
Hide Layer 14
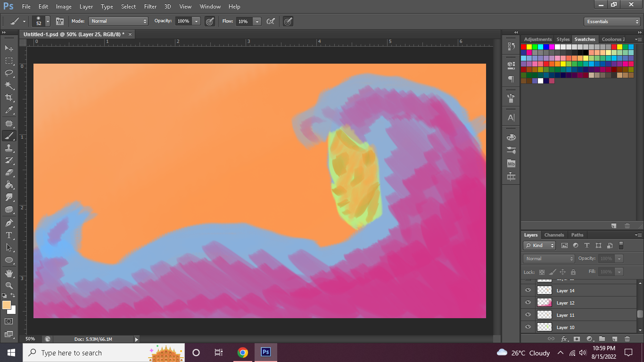[x=528, y=290]
